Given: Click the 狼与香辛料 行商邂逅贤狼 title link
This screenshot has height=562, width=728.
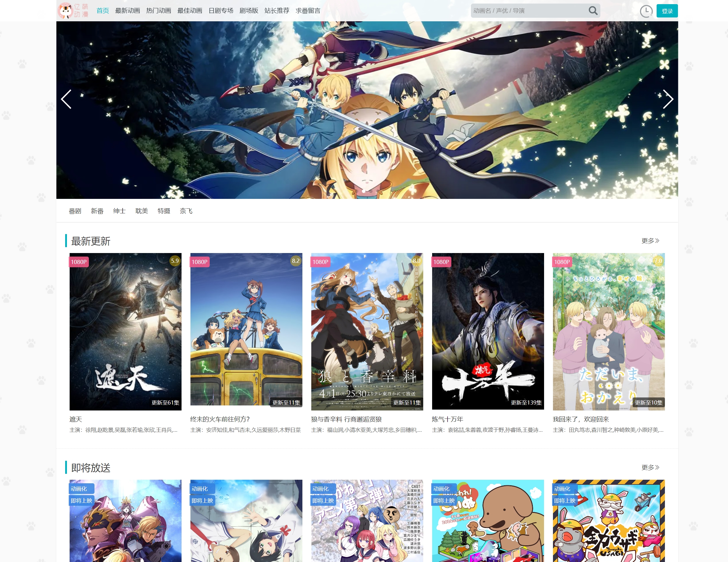Looking at the screenshot, I should pyautogui.click(x=346, y=419).
